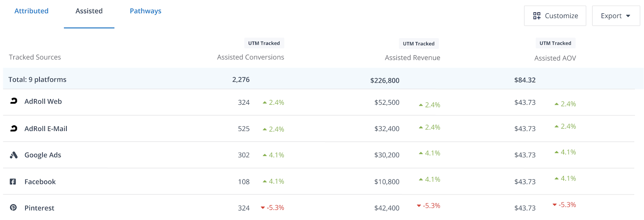Viewport: 644px width, 220px height.
Task: Open the Export dropdown menu
Action: pyautogui.click(x=615, y=16)
